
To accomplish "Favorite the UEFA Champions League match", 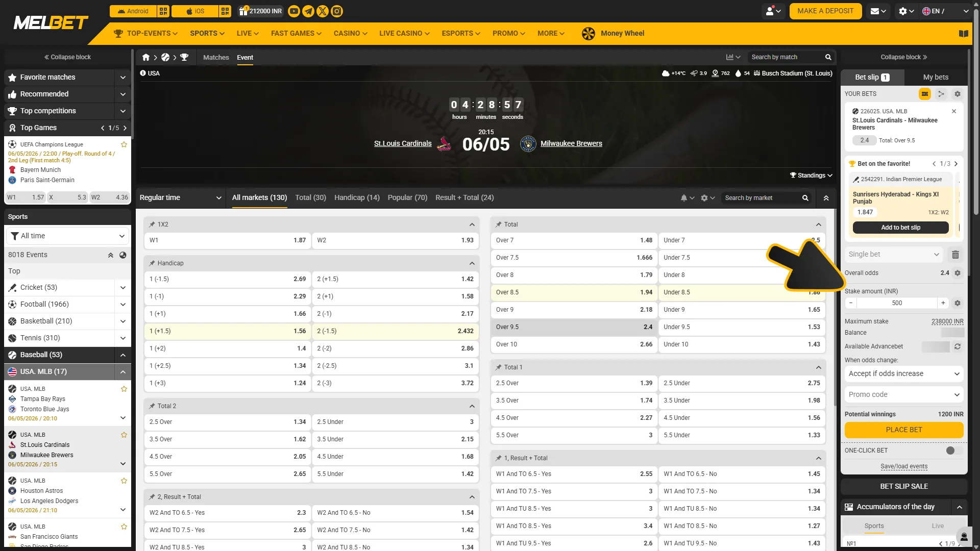I will pyautogui.click(x=124, y=145).
